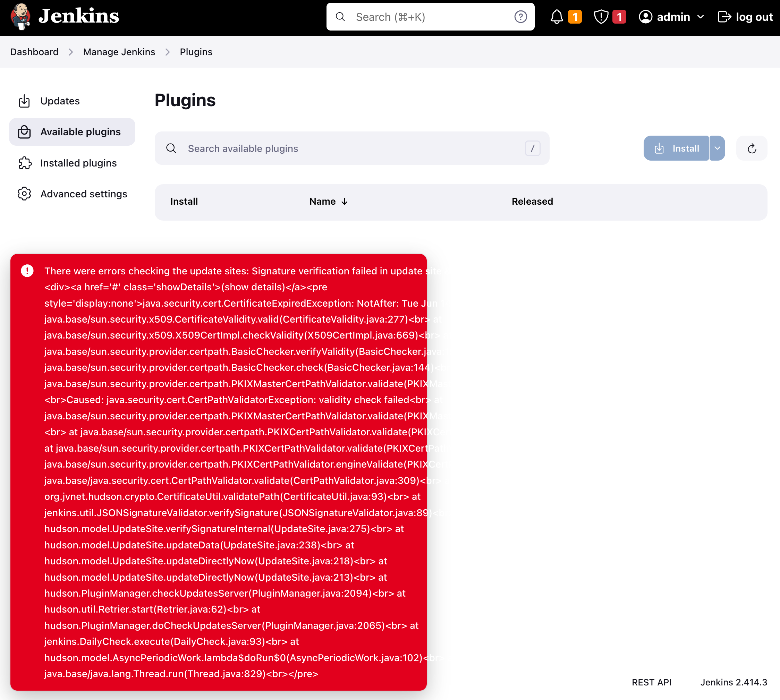The image size is (780, 700).
Task: Click the Installed plugins puzzle icon
Action: (25, 163)
